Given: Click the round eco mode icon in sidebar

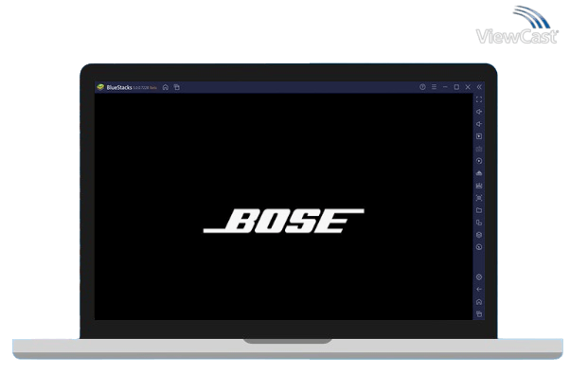Looking at the screenshot, I should tap(479, 247).
